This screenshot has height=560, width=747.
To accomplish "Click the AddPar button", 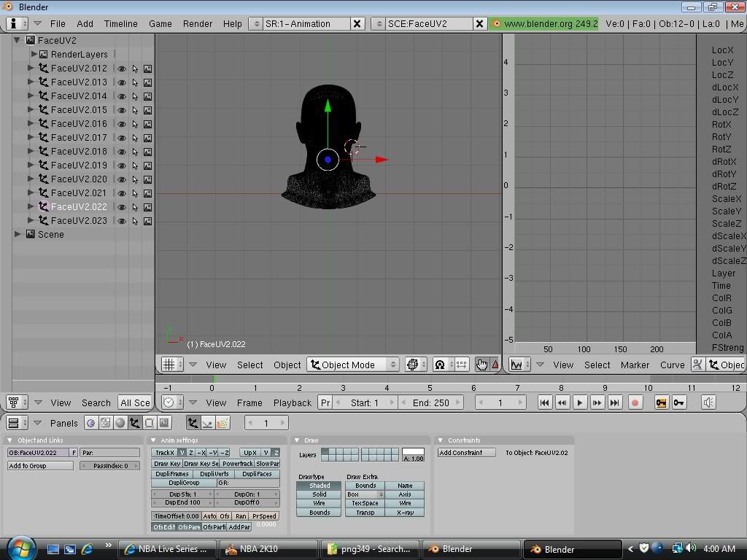I will (239, 527).
